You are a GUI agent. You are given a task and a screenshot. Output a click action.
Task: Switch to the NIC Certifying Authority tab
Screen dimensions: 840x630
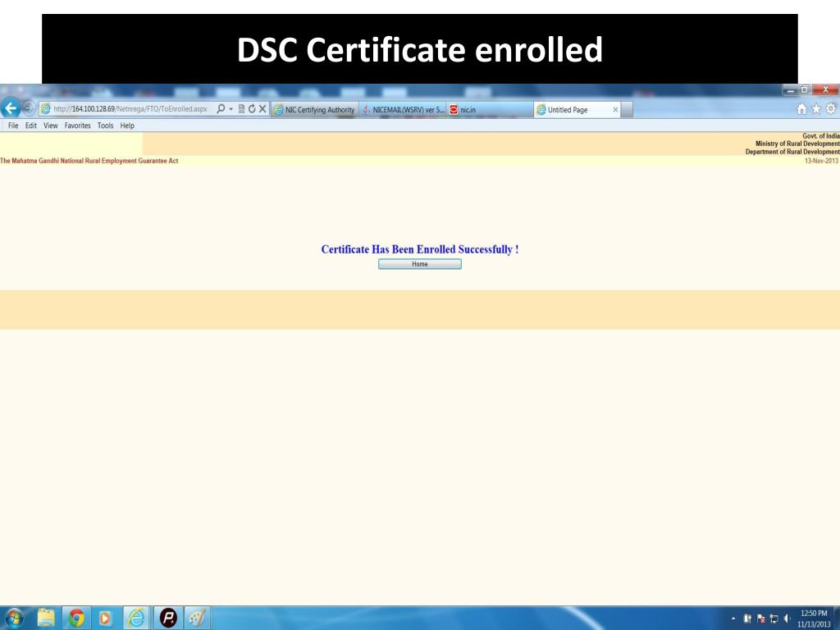tap(314, 110)
